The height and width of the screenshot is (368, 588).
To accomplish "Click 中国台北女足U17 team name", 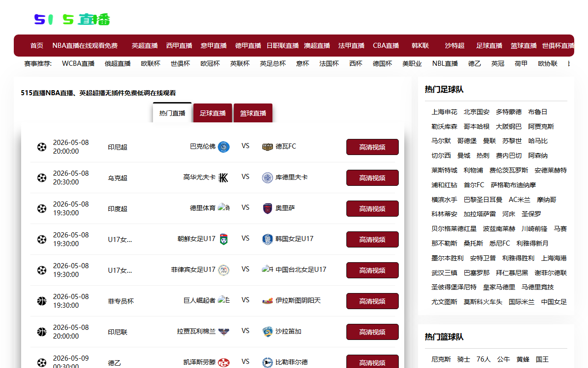I will 301,270.
